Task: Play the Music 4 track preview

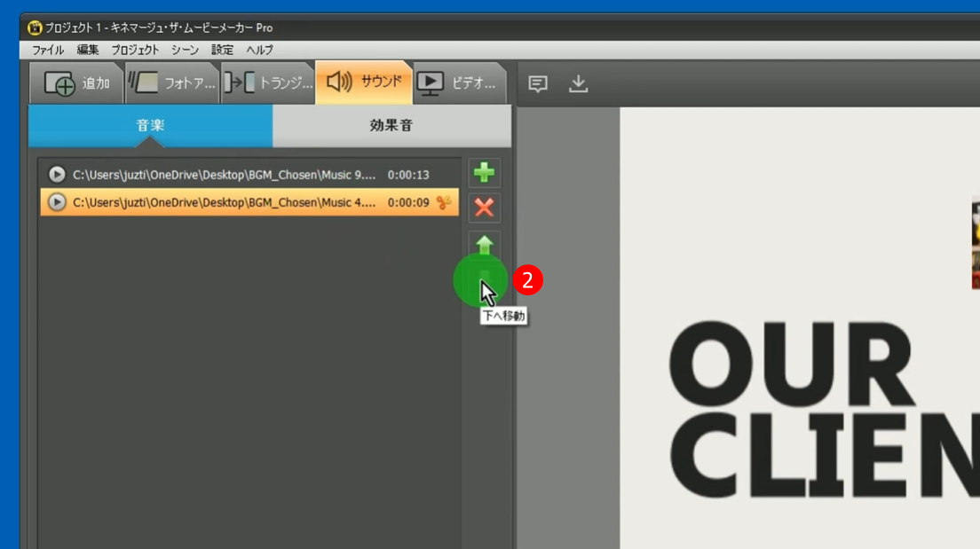Action: coord(57,202)
